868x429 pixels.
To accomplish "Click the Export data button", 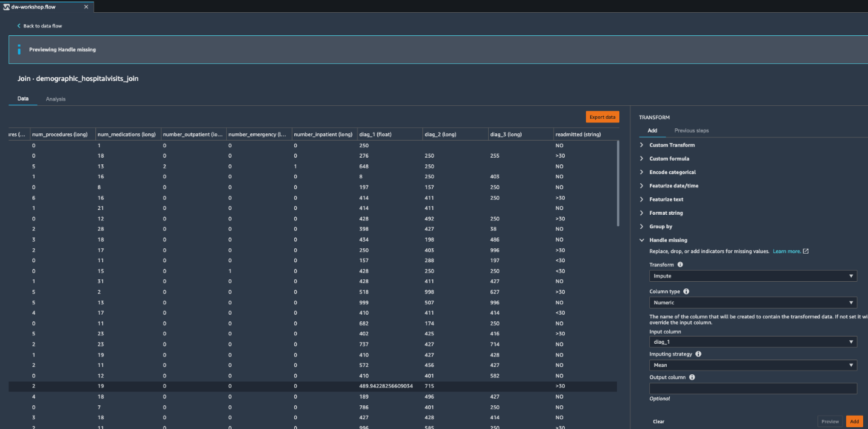I will tap(602, 117).
